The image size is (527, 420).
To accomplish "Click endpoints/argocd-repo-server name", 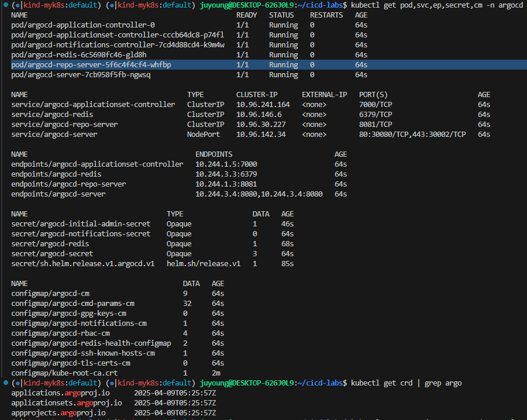I will point(68,184).
